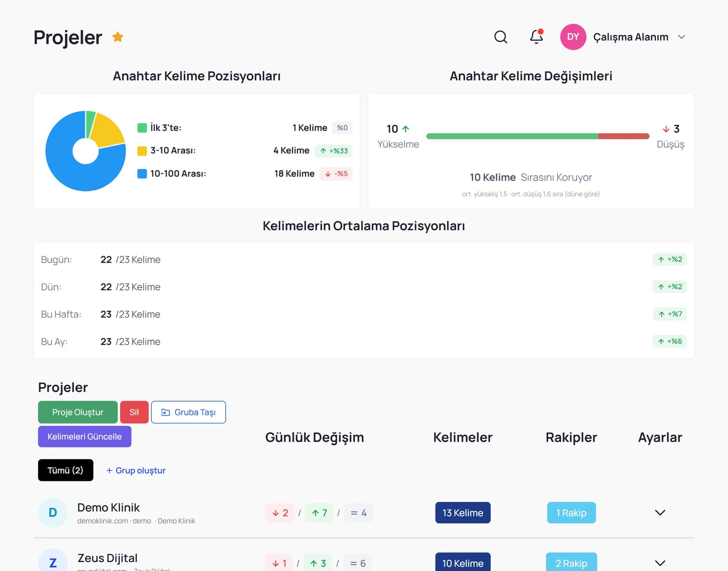
Task: Open Zeus Dijital 2 Rakip button
Action: point(571,562)
